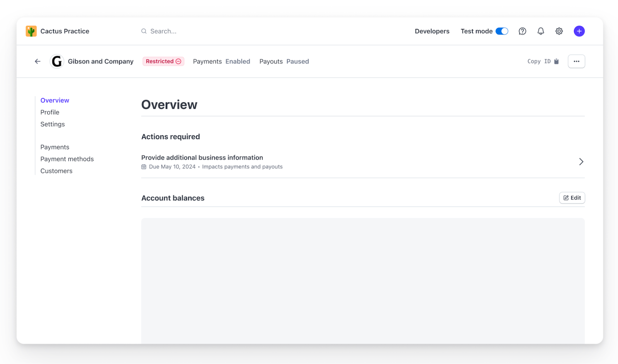618x364 pixels.
Task: Click the Cactus Practice cactus logo
Action: click(31, 31)
